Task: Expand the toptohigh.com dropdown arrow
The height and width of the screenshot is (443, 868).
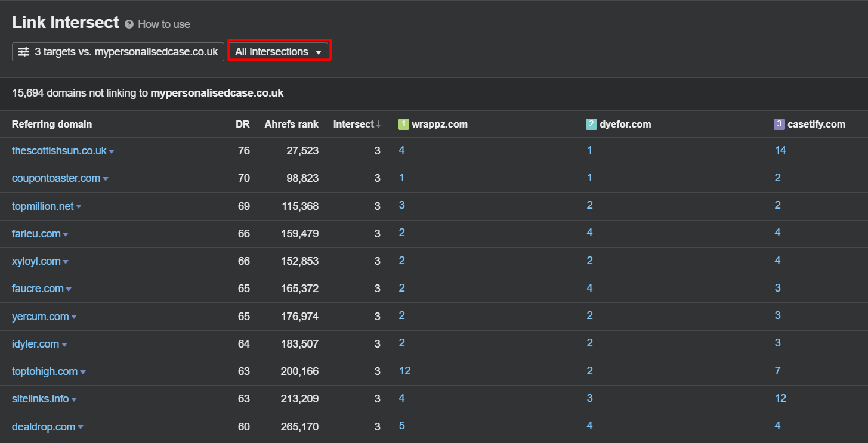Action: 83,372
